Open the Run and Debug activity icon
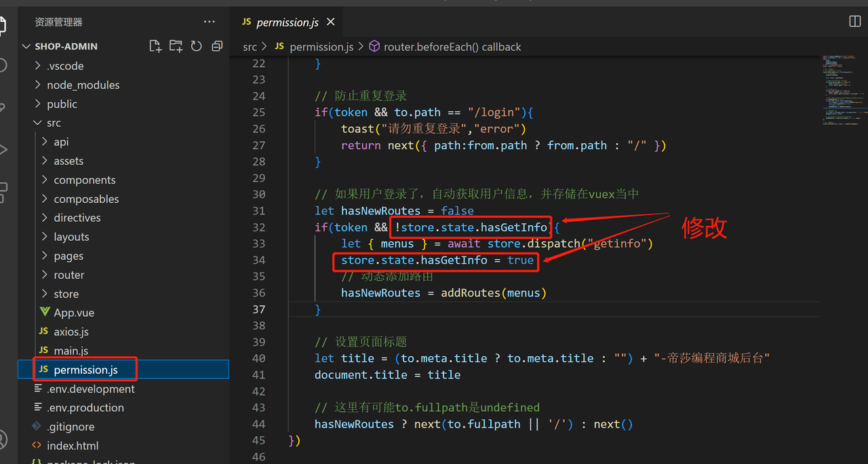The image size is (868, 464). pos(3,149)
